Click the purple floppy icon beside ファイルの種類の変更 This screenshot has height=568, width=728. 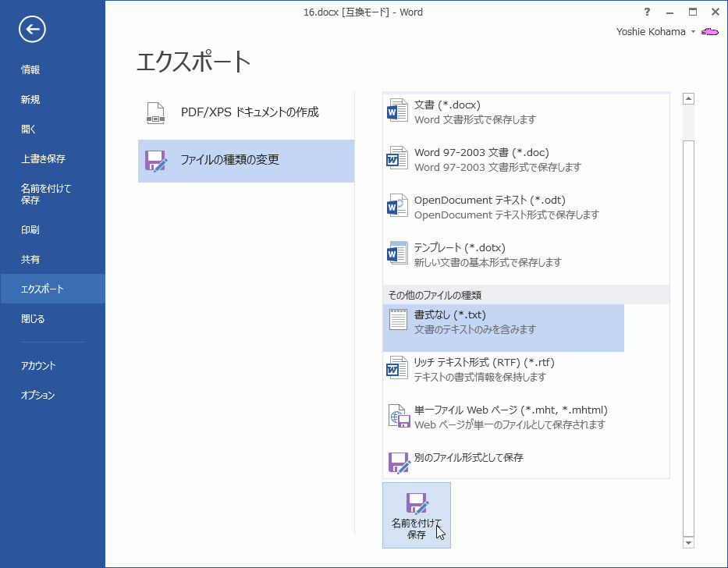click(x=156, y=161)
